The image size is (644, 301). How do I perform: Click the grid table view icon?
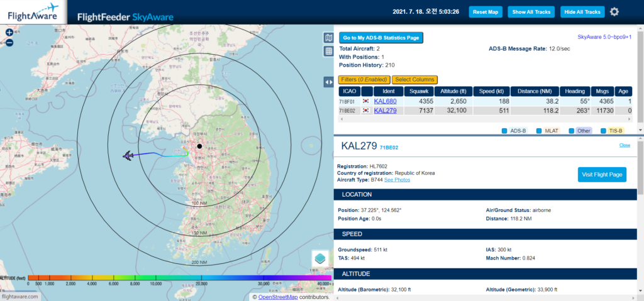tap(328, 52)
